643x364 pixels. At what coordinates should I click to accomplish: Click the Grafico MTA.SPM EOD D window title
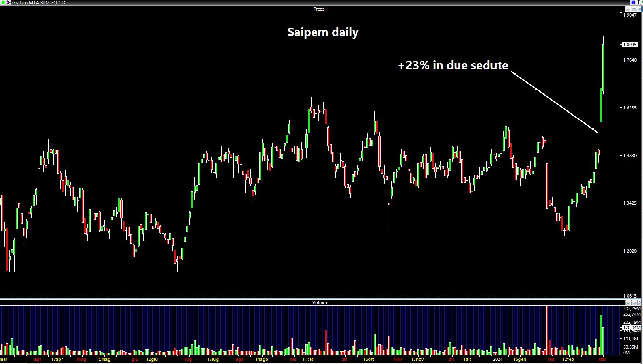coord(39,3)
